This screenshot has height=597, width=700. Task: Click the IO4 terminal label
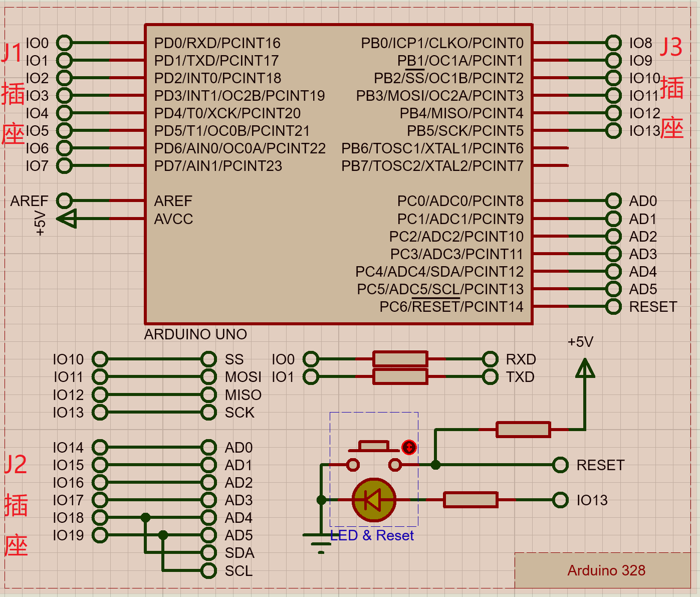37,113
